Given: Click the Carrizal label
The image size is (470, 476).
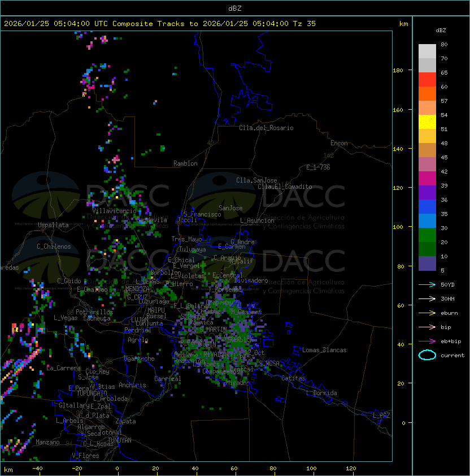Looking at the screenshot, I should 168,379.
